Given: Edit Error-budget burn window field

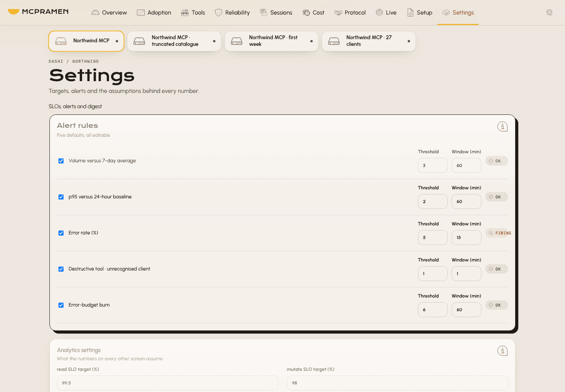Looking at the screenshot, I should 467,310.
